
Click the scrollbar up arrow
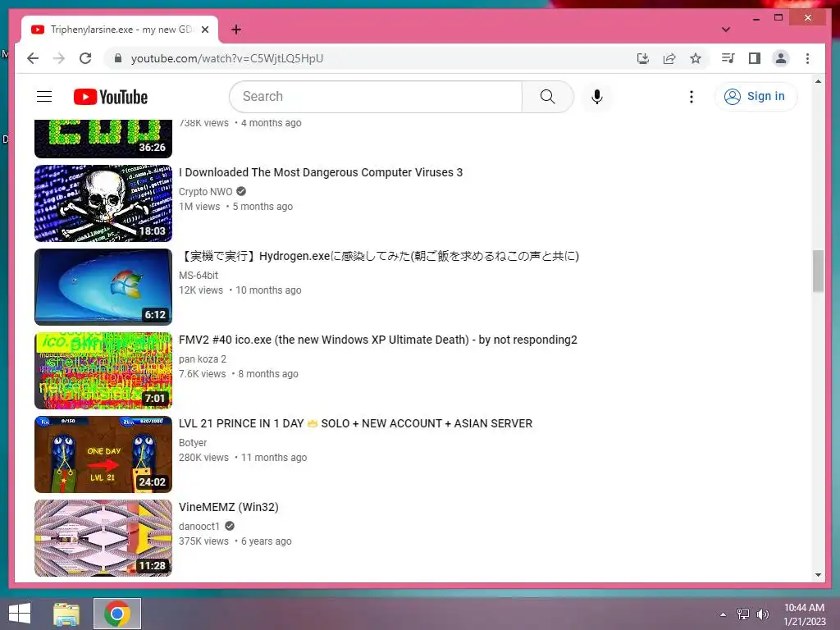point(818,81)
